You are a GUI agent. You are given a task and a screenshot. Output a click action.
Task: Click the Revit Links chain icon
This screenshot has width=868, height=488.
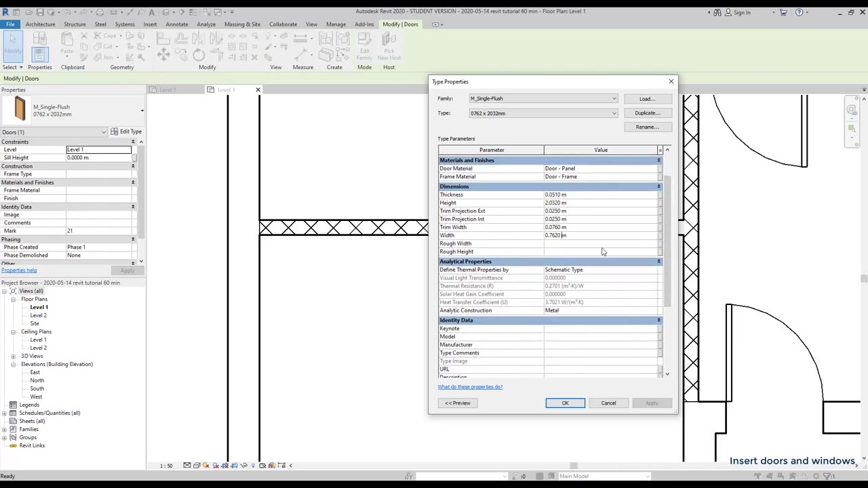13,445
